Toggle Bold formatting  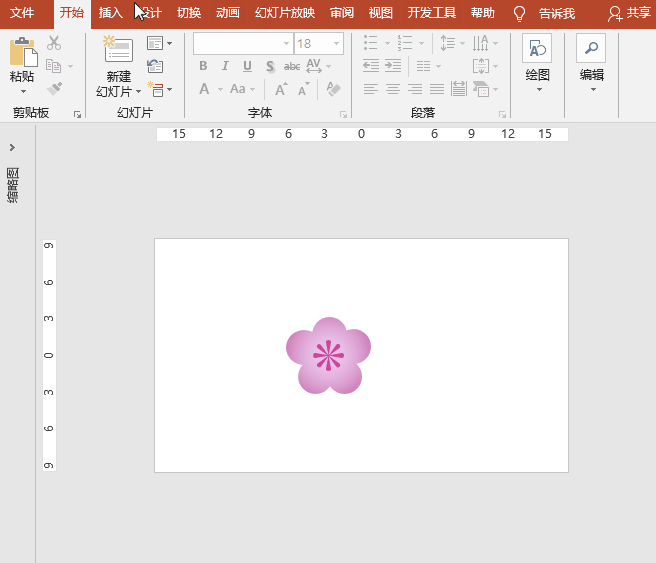coord(203,66)
